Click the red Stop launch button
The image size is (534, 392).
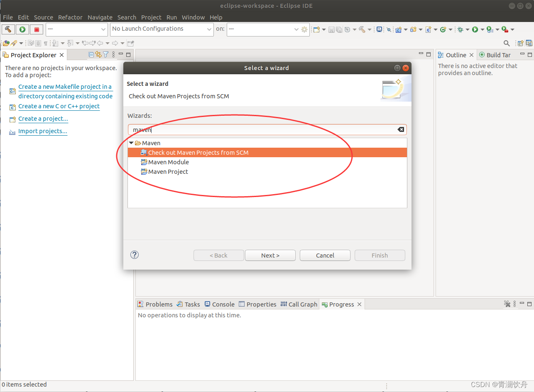37,29
